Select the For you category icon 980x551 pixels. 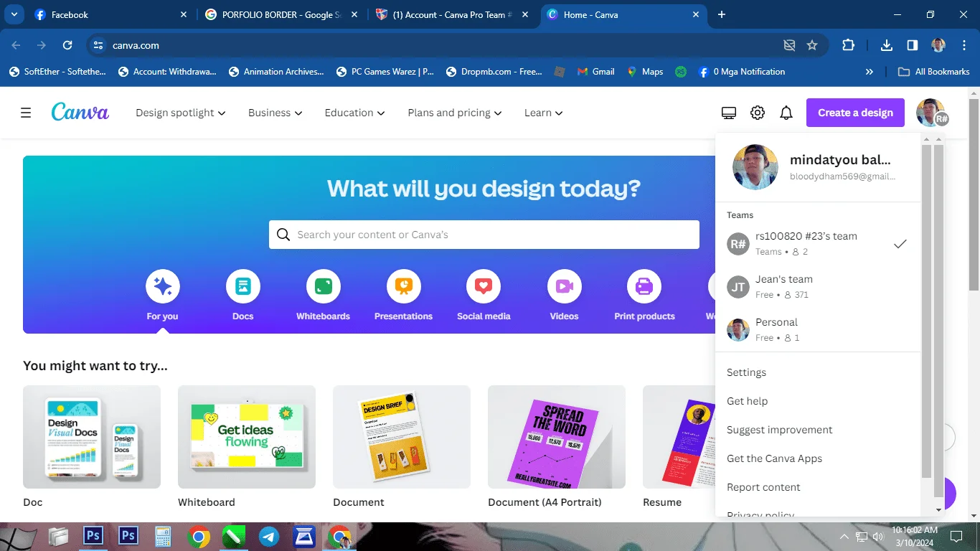[163, 287]
